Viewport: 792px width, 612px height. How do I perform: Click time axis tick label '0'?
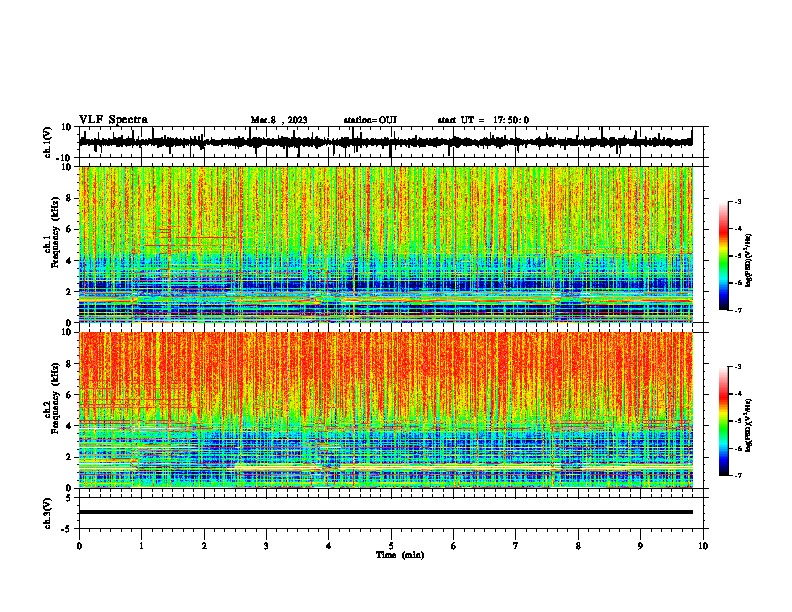pos(79,546)
